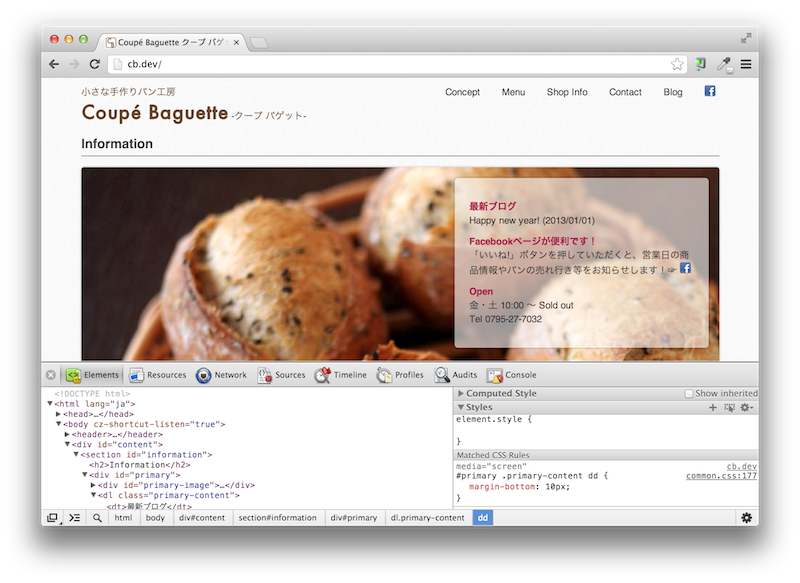Open the Styles gear options menu
Screen dimensions: 800x583
747,407
